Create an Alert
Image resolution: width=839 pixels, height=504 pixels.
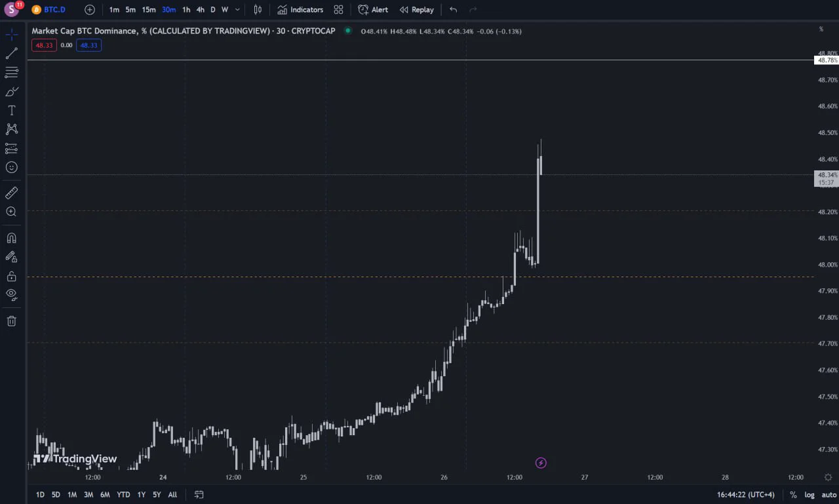(373, 10)
